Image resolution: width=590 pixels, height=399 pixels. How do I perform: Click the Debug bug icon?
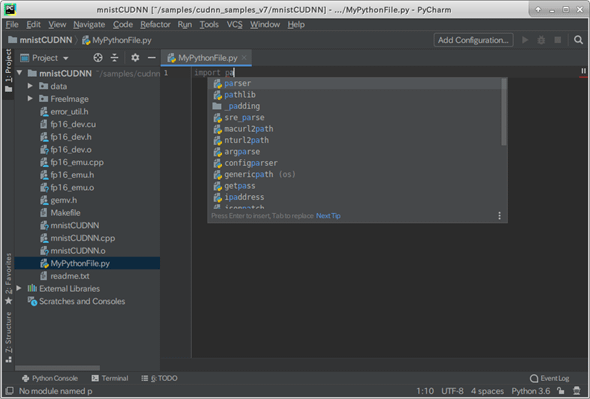point(541,40)
